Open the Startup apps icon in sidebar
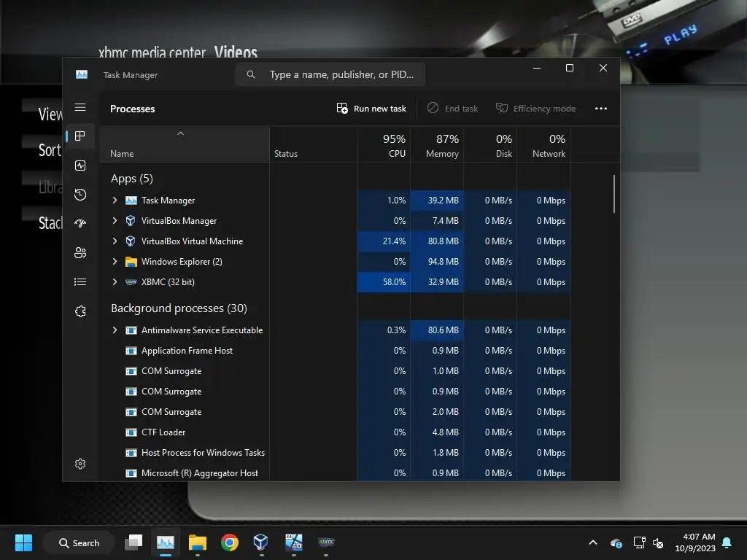The width and height of the screenshot is (747, 560). [x=80, y=223]
